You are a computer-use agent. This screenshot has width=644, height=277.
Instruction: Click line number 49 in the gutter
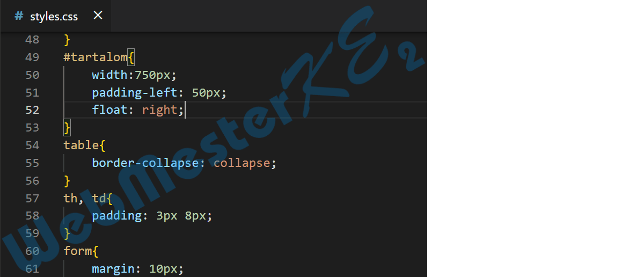point(32,57)
